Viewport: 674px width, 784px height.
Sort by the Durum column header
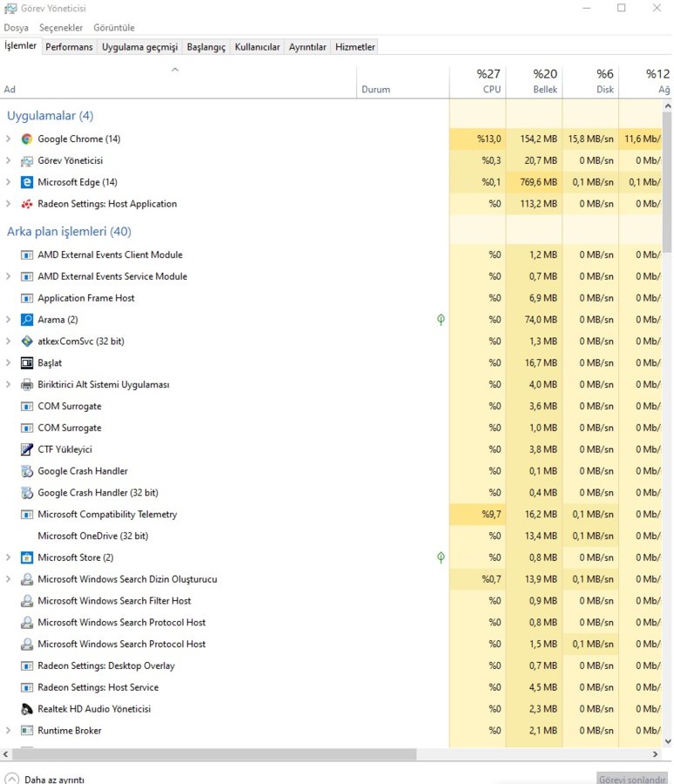[x=403, y=82]
